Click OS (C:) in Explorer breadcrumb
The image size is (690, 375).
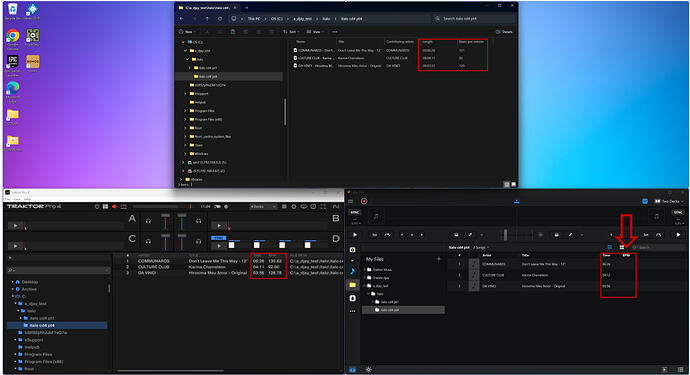point(277,18)
